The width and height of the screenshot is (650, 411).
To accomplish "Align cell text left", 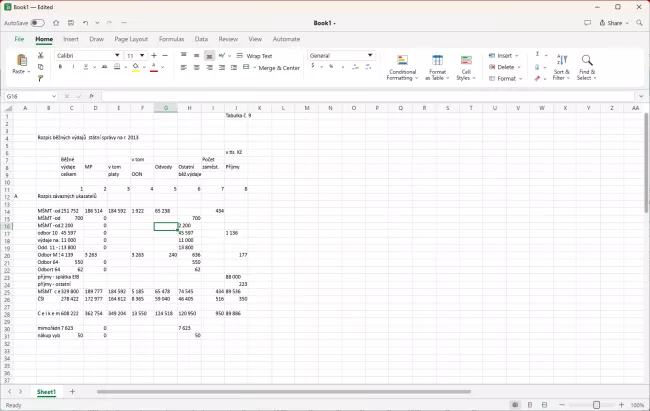I will [184, 67].
